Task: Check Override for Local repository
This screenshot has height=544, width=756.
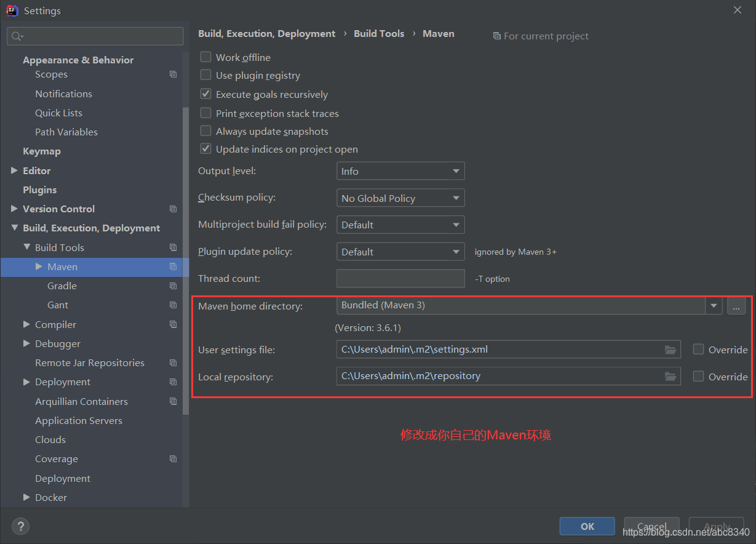Action: [x=698, y=376]
